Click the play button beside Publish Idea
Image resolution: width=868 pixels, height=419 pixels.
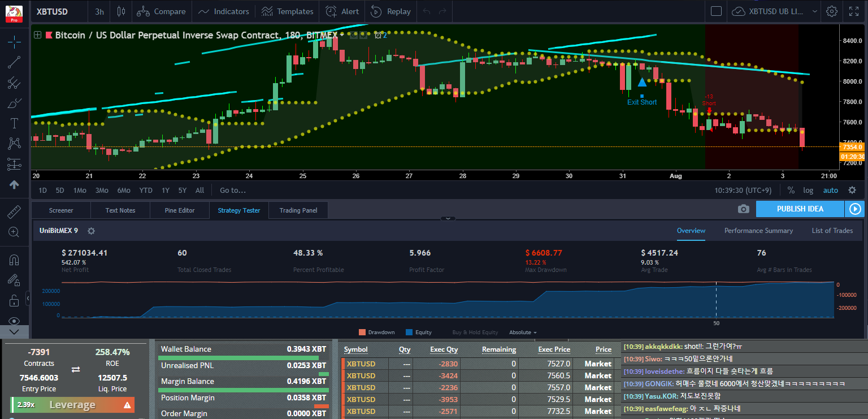click(854, 209)
